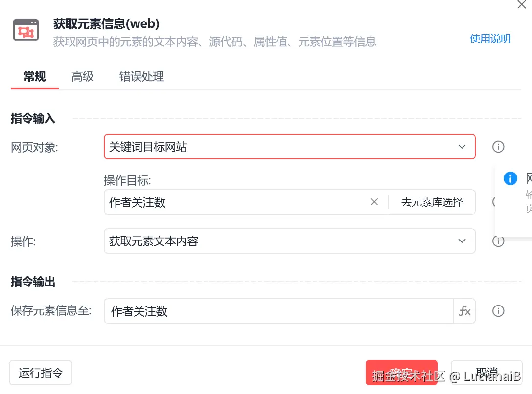Clear the 作者关注数 operation target with X icon
The image size is (532, 394).
[x=374, y=202]
